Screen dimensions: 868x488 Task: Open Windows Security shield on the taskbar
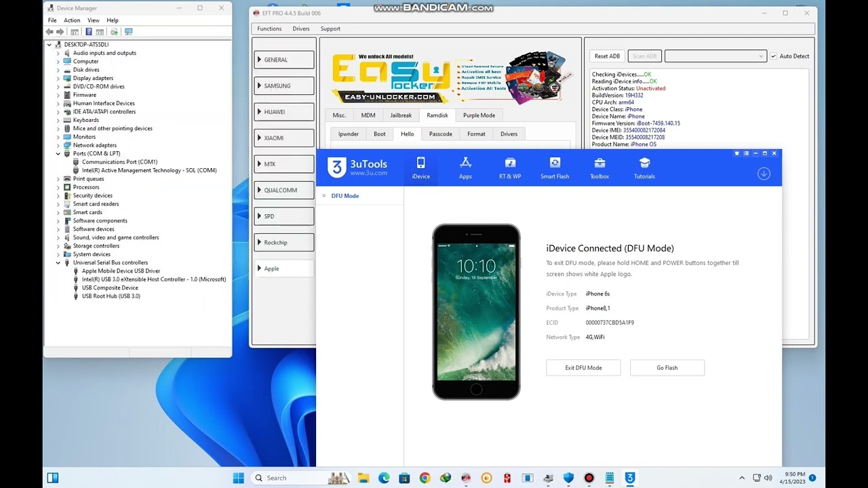[568, 478]
